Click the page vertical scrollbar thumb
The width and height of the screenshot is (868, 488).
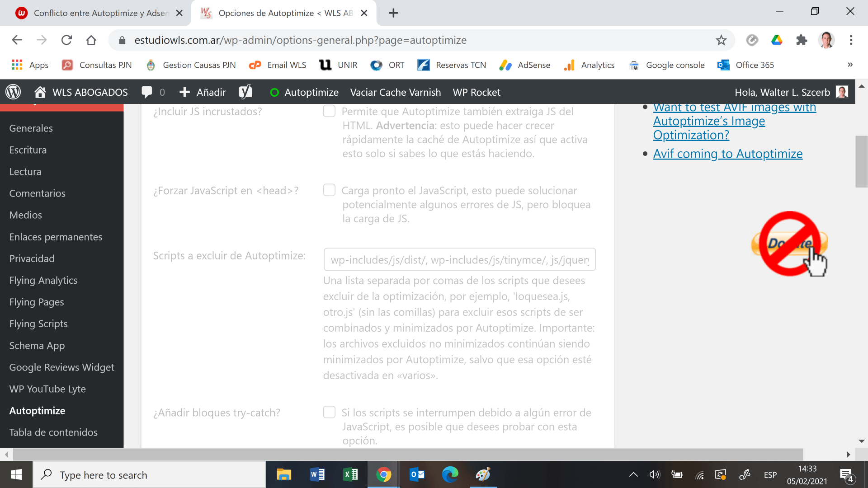[x=861, y=161]
